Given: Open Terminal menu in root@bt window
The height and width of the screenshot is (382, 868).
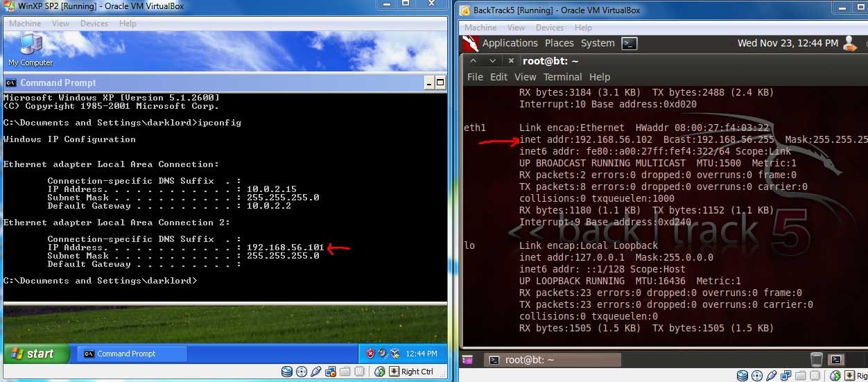Looking at the screenshot, I should pos(562,77).
